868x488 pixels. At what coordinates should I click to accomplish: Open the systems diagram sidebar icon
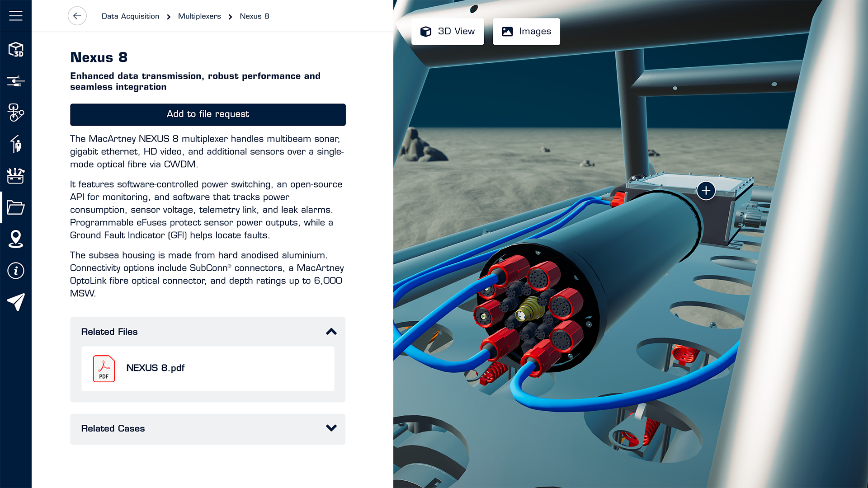pos(16,113)
